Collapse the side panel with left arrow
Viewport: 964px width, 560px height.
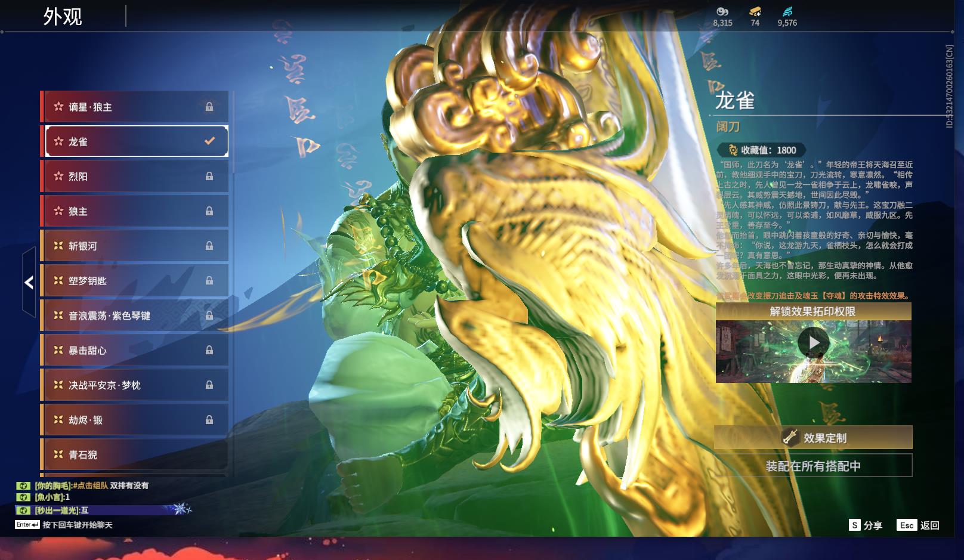coord(29,282)
